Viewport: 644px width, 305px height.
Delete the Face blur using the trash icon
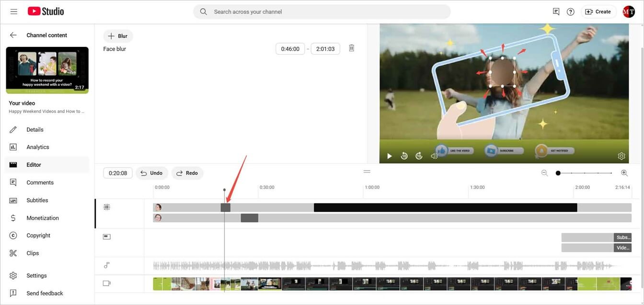click(x=351, y=47)
